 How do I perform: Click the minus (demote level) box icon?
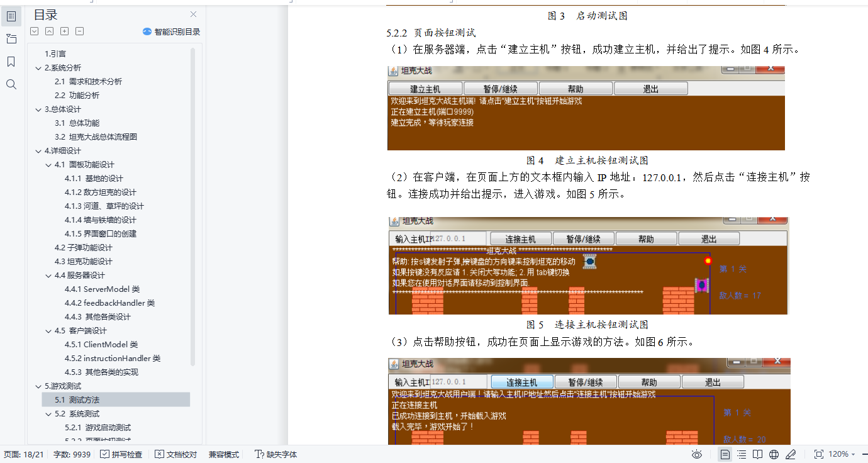(80, 31)
